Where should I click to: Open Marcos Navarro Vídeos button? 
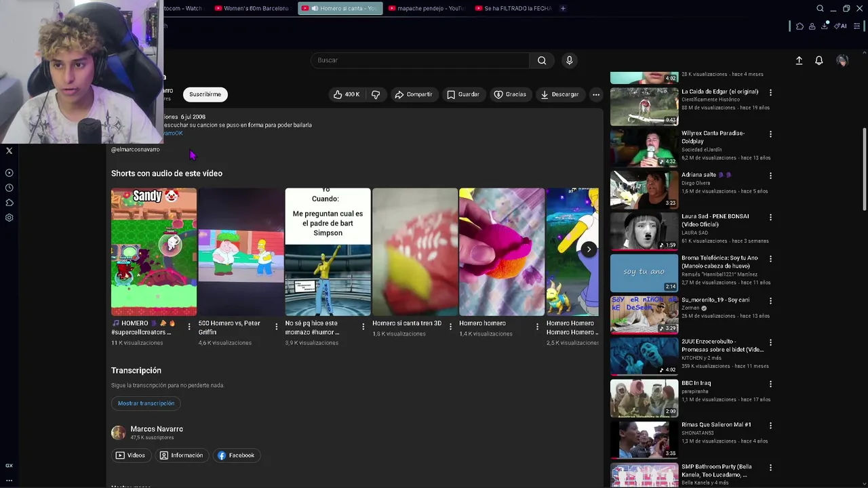pos(130,455)
